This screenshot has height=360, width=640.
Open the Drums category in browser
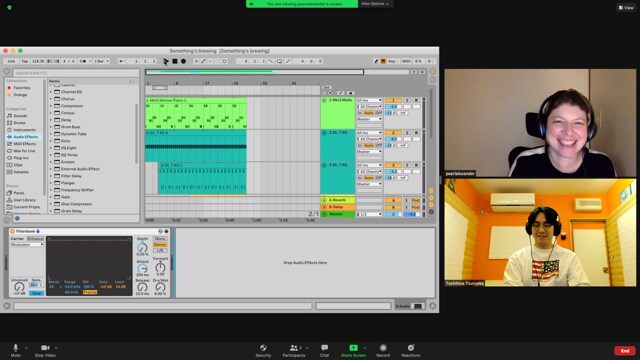click(19, 123)
